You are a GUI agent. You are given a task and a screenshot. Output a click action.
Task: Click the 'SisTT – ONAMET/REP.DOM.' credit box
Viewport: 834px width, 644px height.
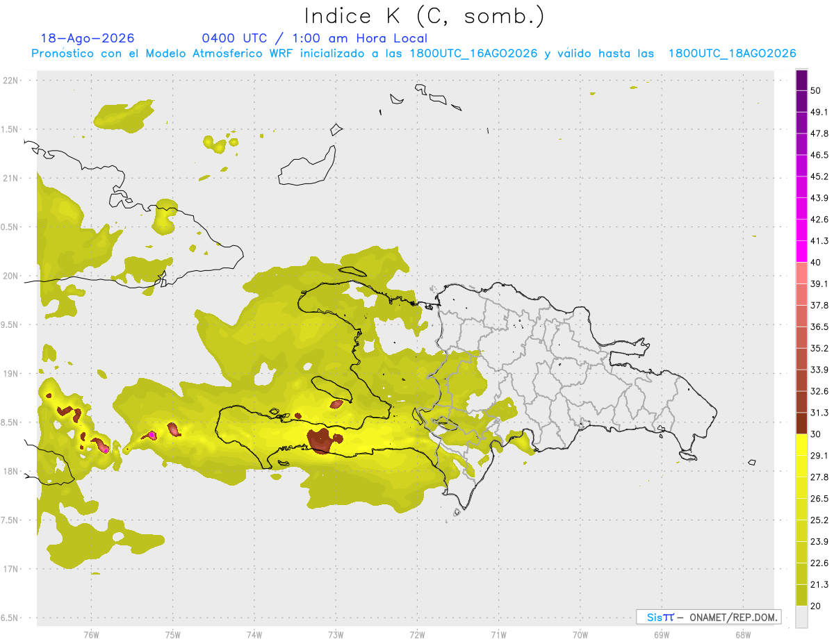[x=709, y=617]
